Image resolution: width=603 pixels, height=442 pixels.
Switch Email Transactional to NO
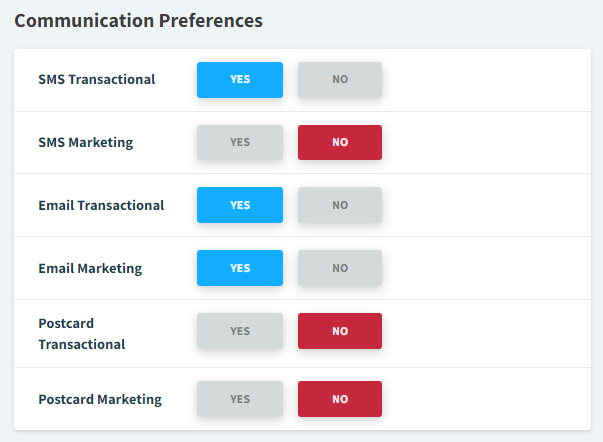click(340, 205)
